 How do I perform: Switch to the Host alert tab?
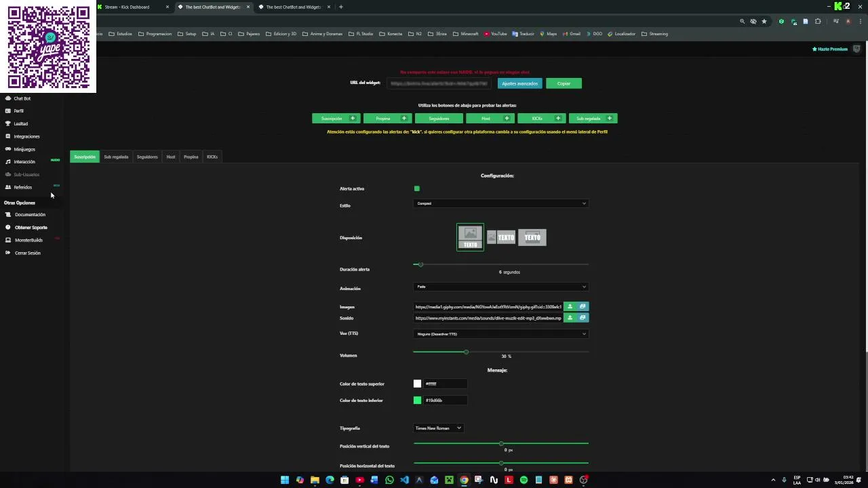(171, 157)
